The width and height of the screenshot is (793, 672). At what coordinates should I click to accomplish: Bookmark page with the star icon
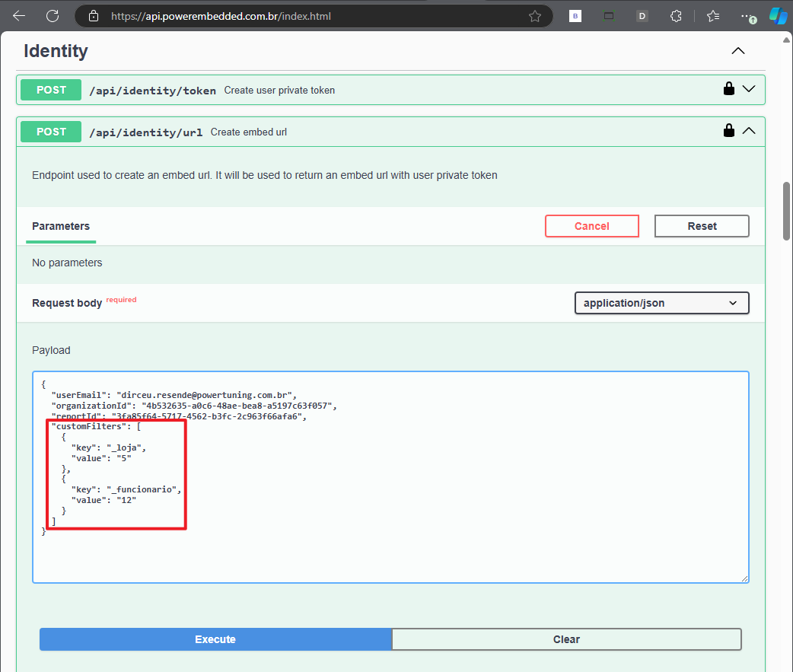pos(535,16)
